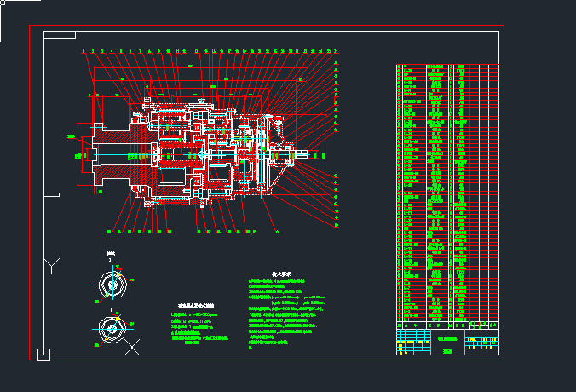576x392 pixels.
Task: Click the white rectangle at the top-left frame corner
Action: (x=60, y=35)
